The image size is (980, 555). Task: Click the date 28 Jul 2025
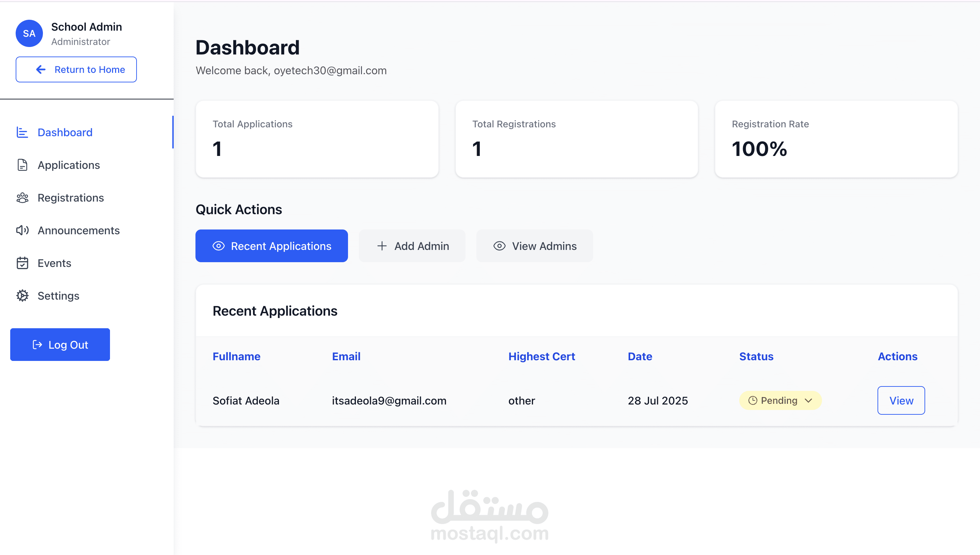click(658, 401)
